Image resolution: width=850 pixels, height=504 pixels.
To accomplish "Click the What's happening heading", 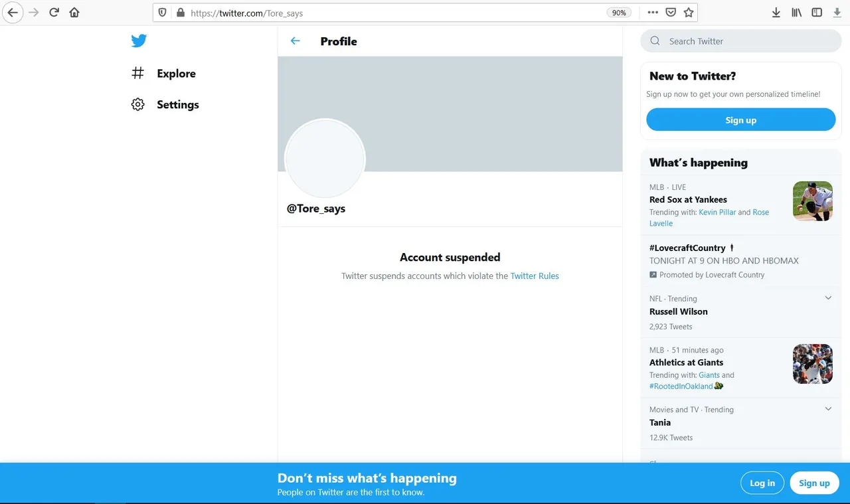I will pyautogui.click(x=699, y=163).
